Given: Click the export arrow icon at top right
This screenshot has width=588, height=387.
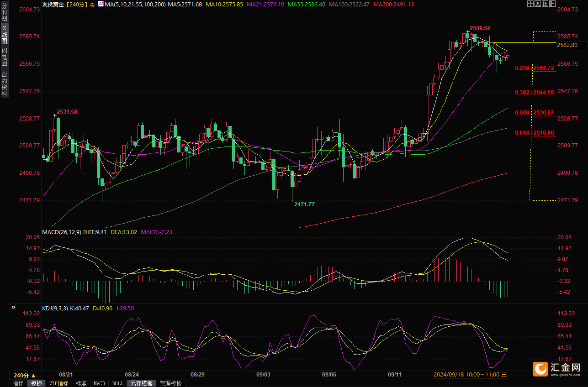Looking at the screenshot, I should pyautogui.click(x=552, y=4).
